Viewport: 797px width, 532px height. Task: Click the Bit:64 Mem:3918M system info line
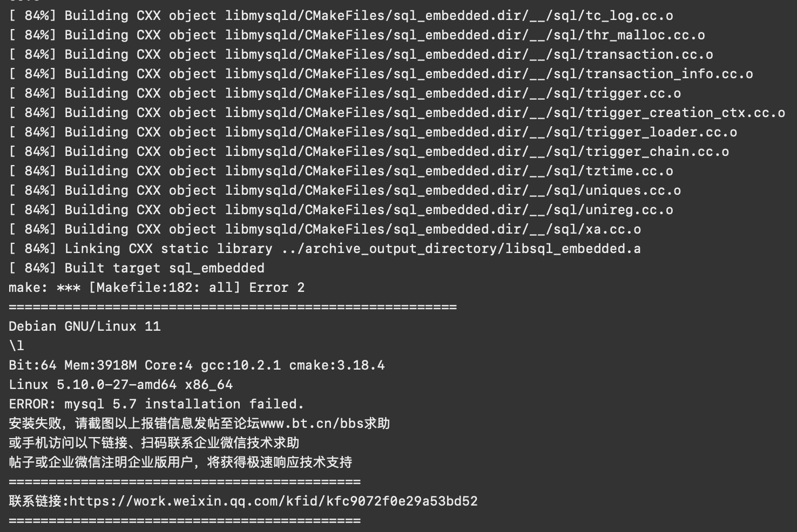(x=197, y=365)
